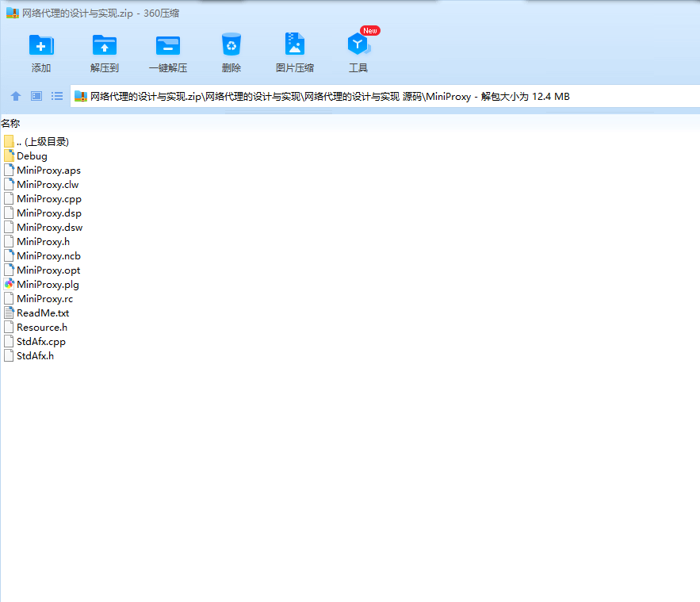The image size is (700, 602).
Task: Select the .. (上级目录) parent folder row
Action: coord(36,141)
